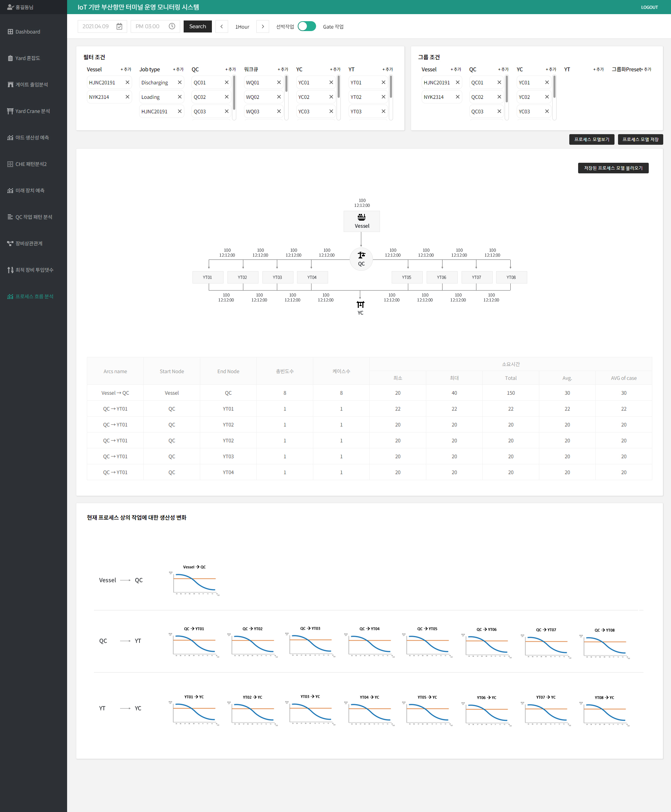Screen dimensions: 671x812
Task: Add a new QC filter with +추가
Action: pyautogui.click(x=230, y=70)
